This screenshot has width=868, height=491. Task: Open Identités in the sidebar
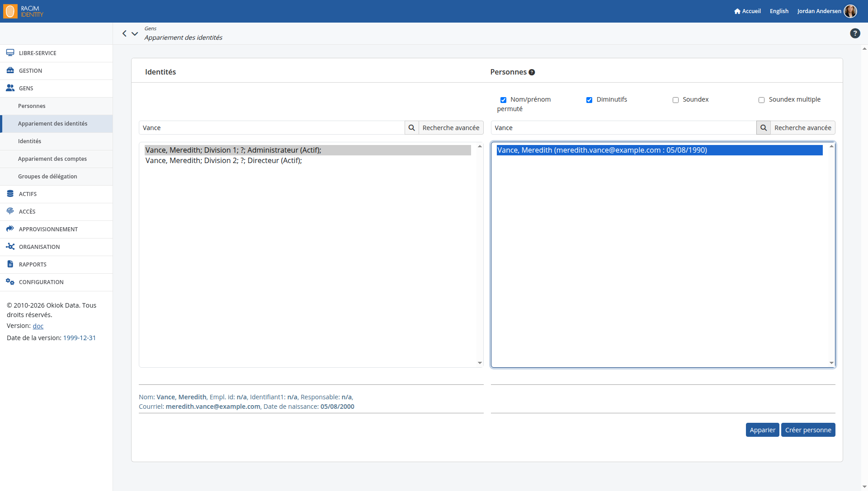57,141
